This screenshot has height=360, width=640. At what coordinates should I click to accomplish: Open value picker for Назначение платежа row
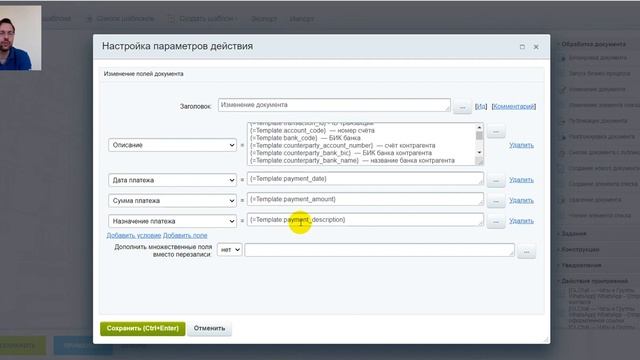point(496,221)
